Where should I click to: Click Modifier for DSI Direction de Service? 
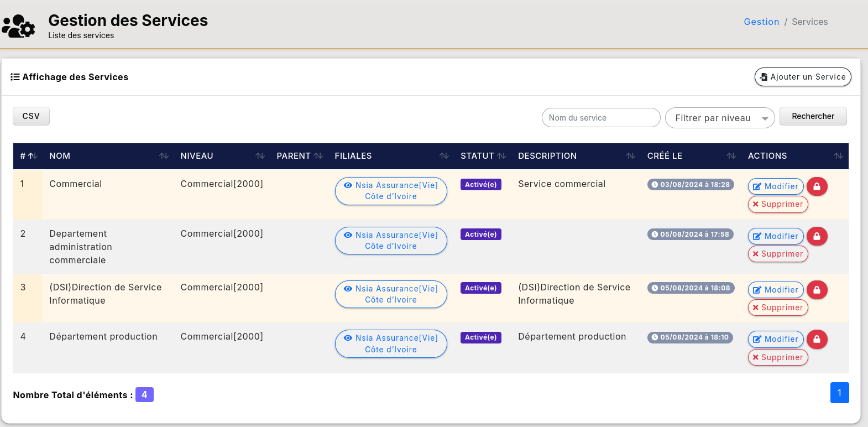pos(775,290)
